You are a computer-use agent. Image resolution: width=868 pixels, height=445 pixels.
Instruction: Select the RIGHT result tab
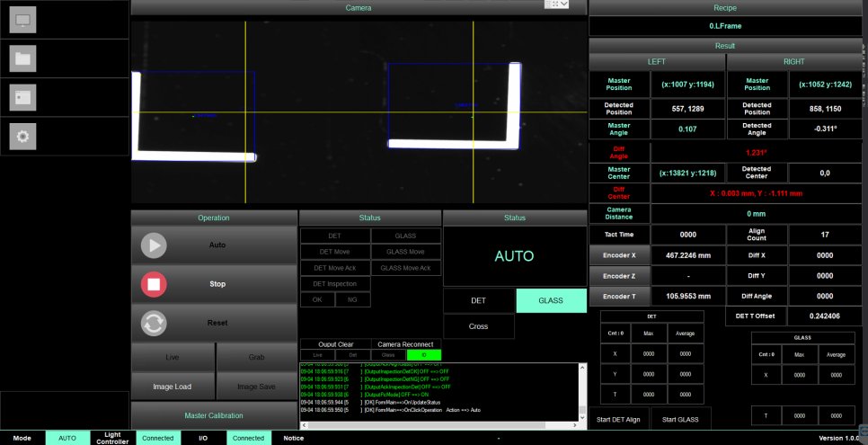tap(793, 62)
